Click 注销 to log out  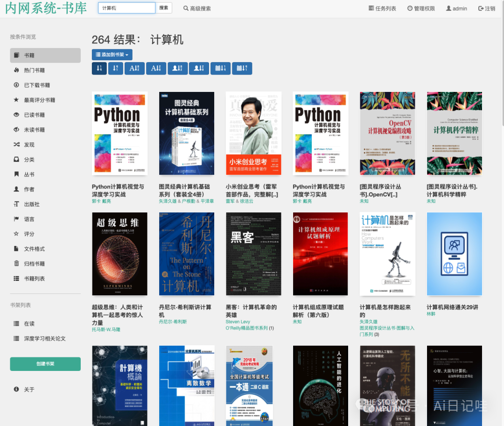pos(487,8)
